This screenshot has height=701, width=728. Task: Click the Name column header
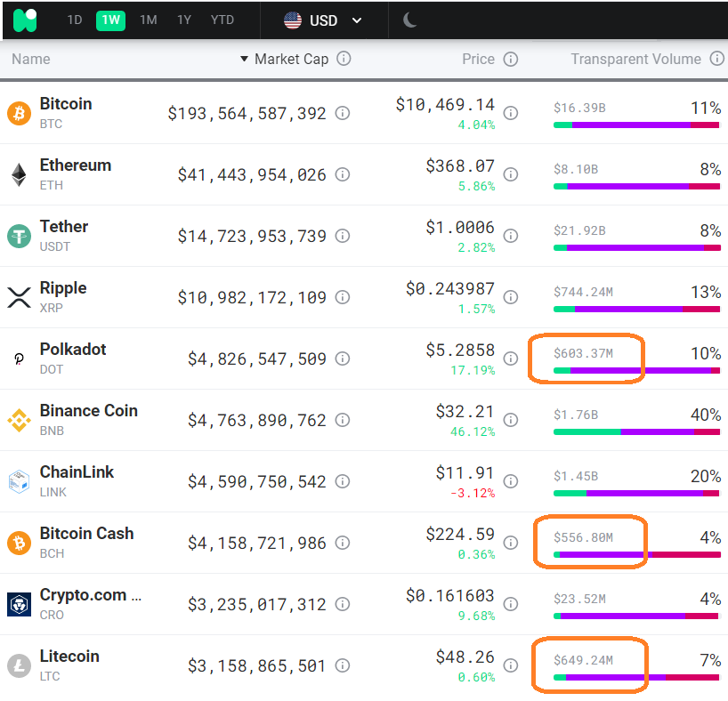(x=31, y=59)
